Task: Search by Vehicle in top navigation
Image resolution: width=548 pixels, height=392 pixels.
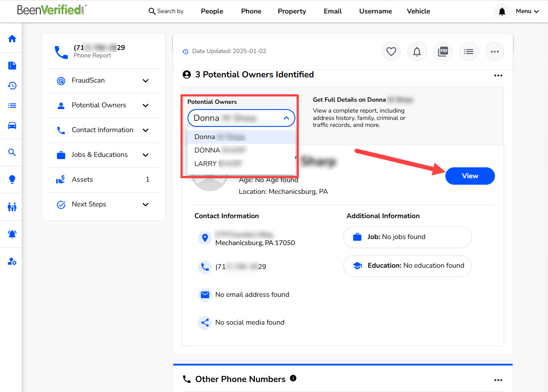Action: pyautogui.click(x=418, y=11)
